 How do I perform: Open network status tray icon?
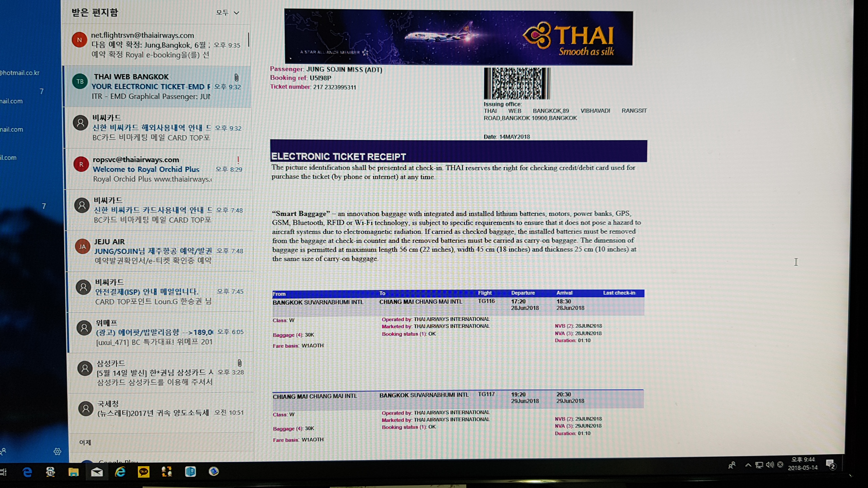coord(759,465)
